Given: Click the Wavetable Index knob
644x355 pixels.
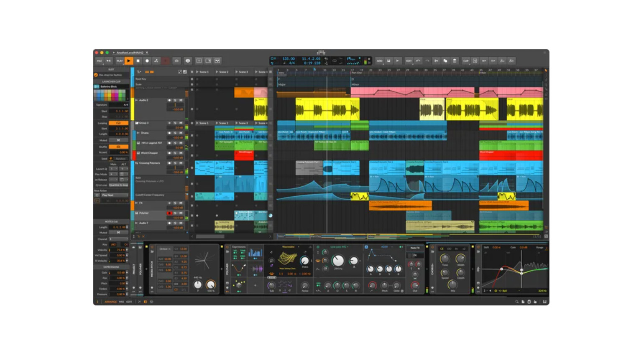Looking at the screenshot, I should coord(305,260).
